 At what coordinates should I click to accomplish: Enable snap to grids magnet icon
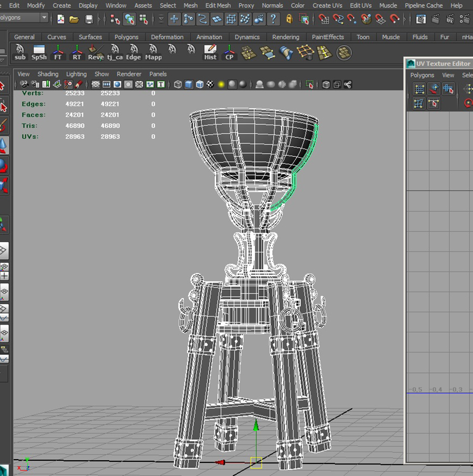click(324, 19)
